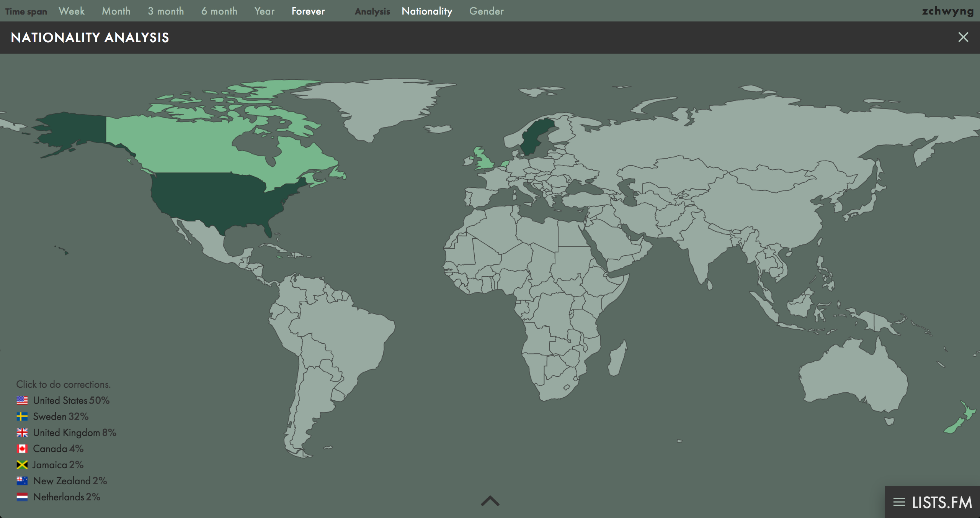Expand panel with bottom chevron arrow
This screenshot has height=518, width=980.
(x=490, y=501)
